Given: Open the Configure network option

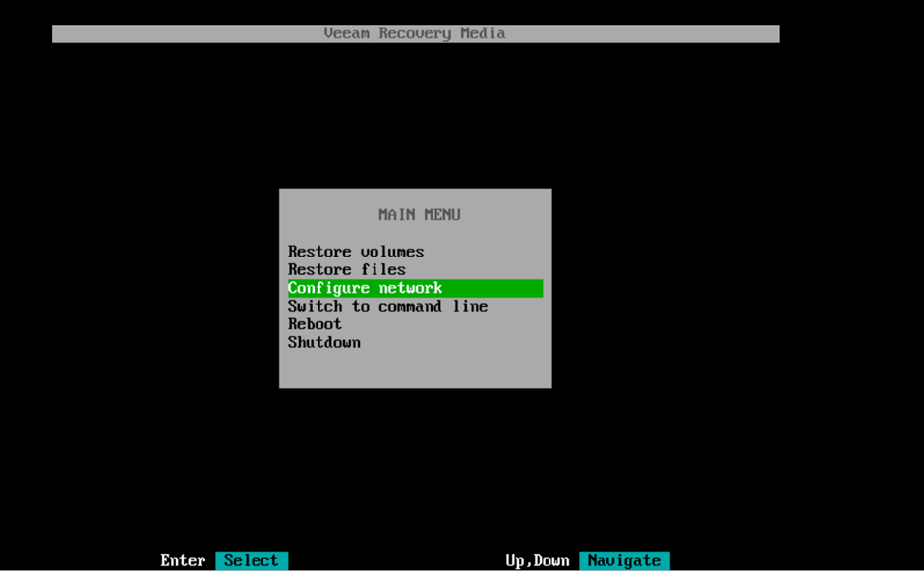Looking at the screenshot, I should (x=365, y=288).
